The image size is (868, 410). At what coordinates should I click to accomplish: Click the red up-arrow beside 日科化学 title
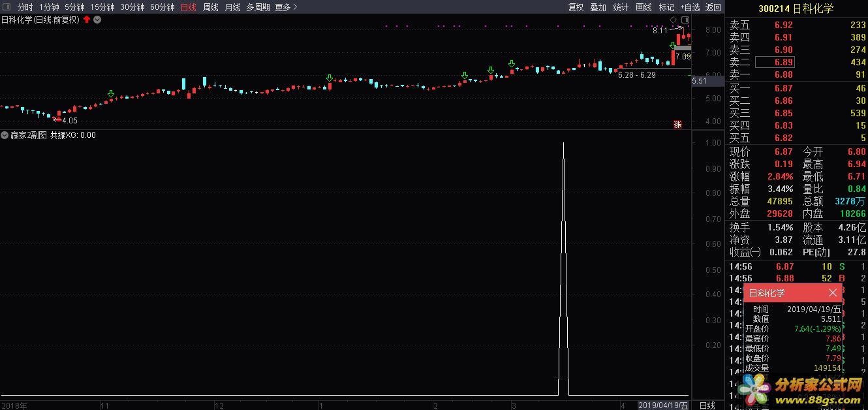point(87,20)
